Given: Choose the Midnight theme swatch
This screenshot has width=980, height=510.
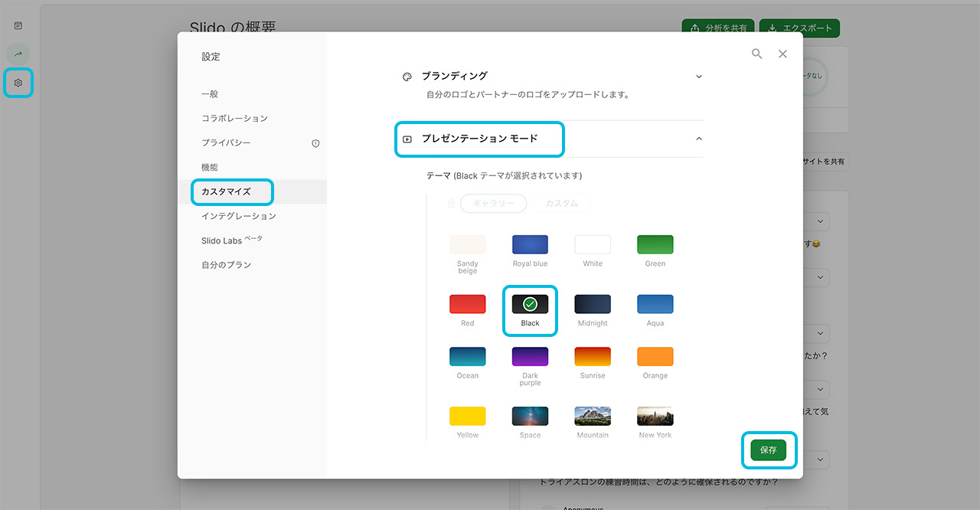Looking at the screenshot, I should tap(593, 304).
